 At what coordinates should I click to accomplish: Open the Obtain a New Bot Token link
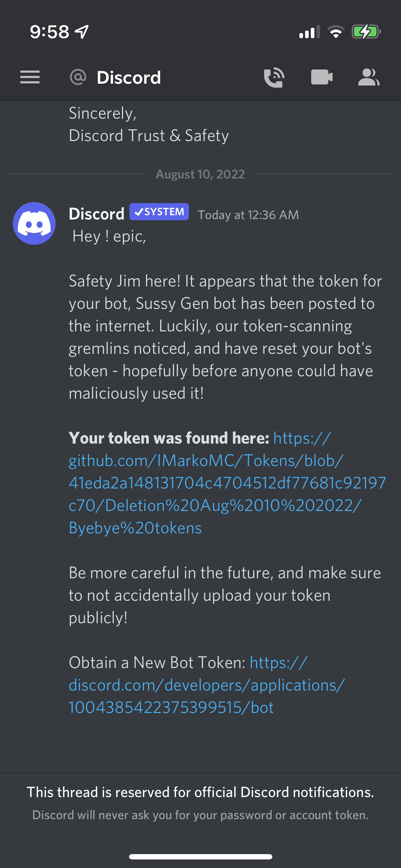tap(206, 685)
